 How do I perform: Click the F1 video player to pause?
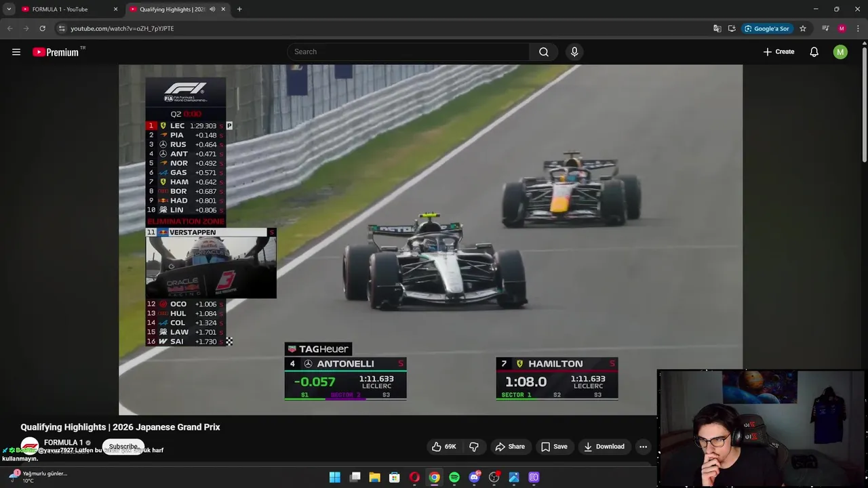tap(431, 239)
